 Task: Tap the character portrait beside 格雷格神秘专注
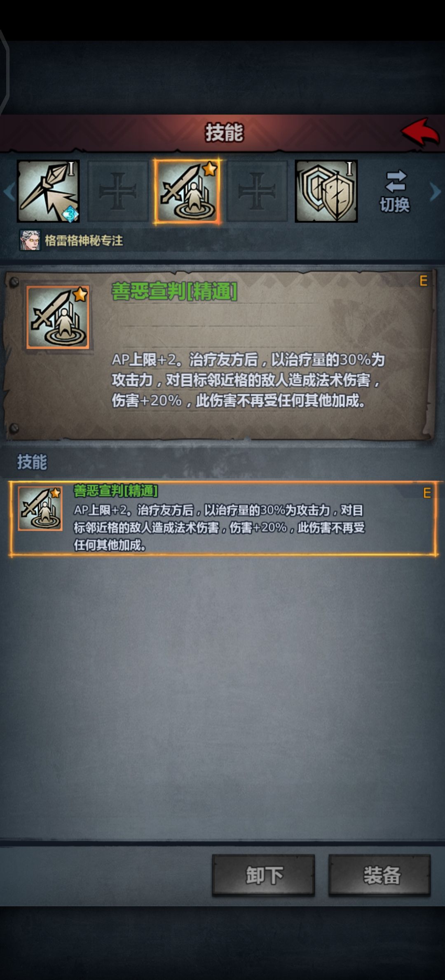click(30, 240)
